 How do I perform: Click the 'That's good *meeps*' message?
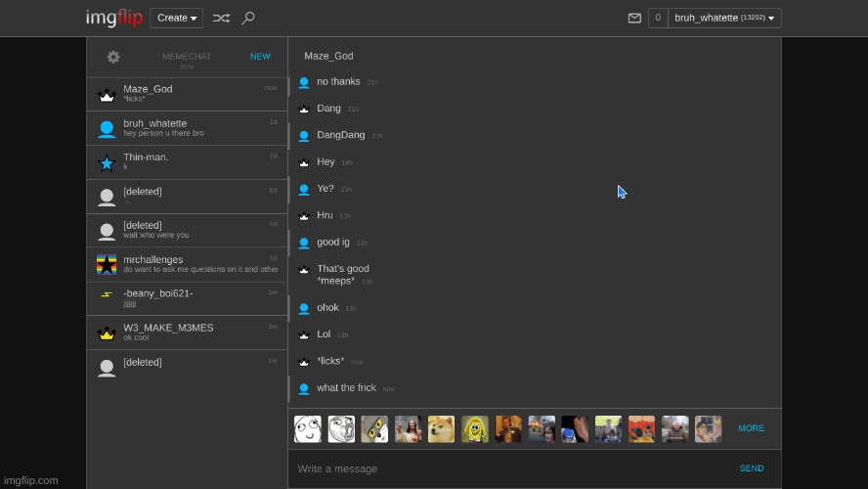(343, 275)
